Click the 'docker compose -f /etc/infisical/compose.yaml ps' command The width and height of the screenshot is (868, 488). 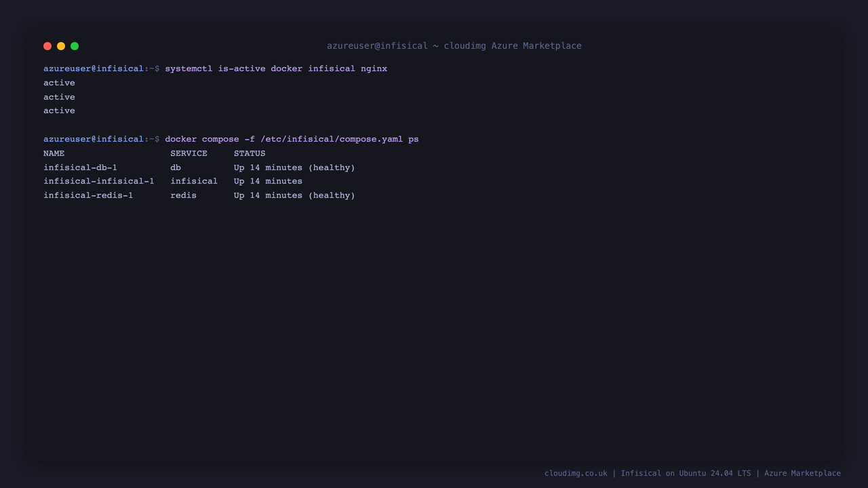pos(292,139)
